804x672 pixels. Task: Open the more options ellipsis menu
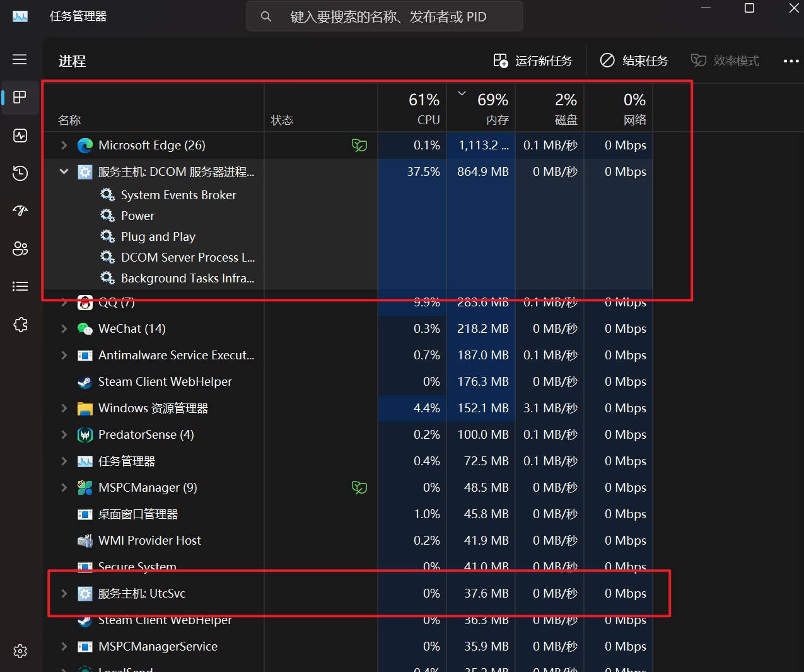point(791,61)
